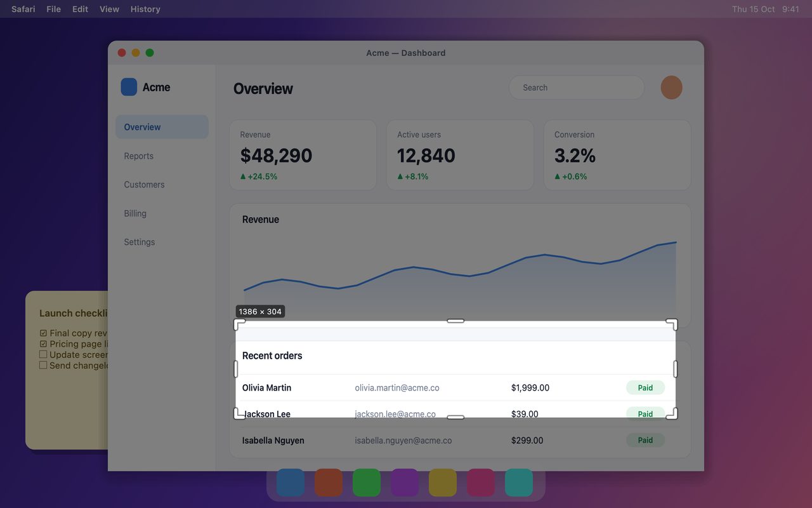Click the olivia.martin@acme.co email
The width and height of the screenshot is (812, 508).
pyautogui.click(x=397, y=388)
